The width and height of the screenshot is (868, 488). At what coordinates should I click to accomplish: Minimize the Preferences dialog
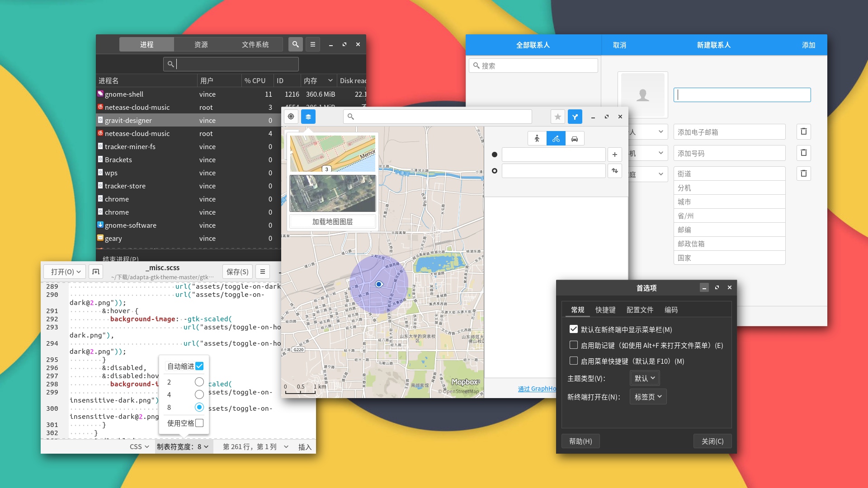point(704,288)
